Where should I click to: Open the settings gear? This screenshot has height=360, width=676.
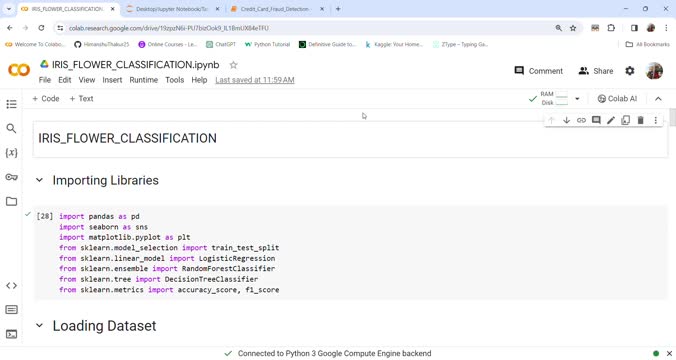(x=630, y=71)
